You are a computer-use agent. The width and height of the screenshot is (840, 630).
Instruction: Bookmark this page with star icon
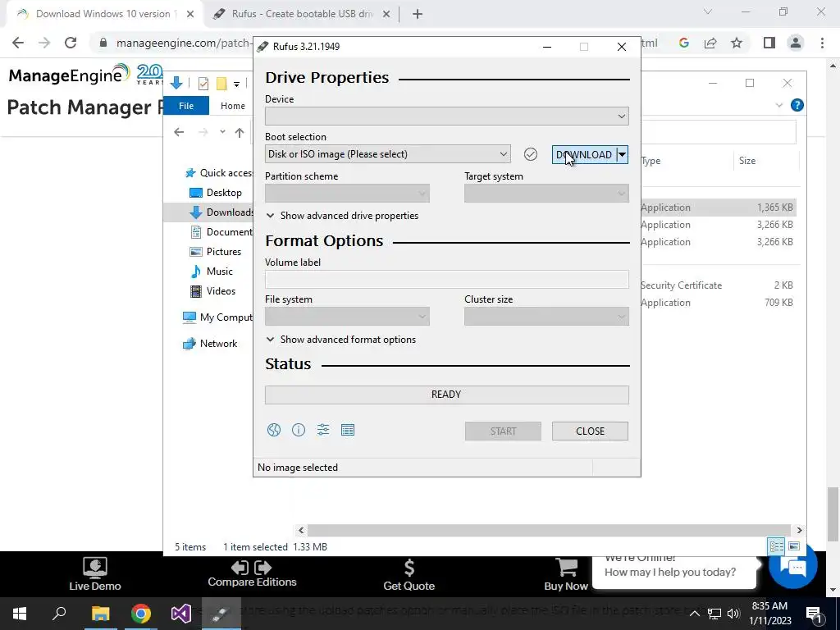coord(737,43)
